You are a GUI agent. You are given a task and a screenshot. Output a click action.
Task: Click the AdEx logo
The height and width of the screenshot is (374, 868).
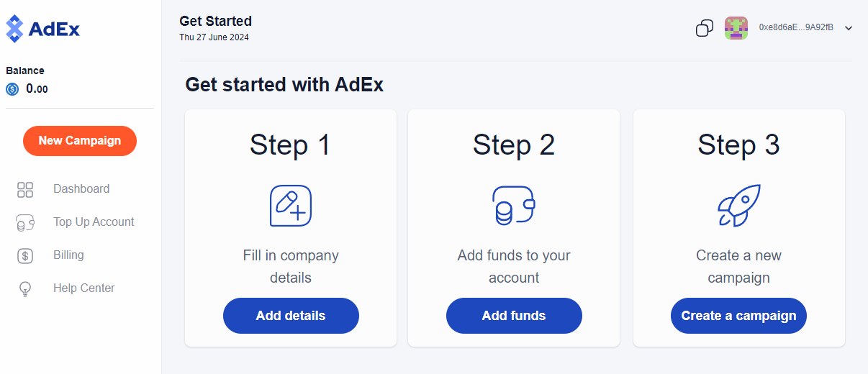click(x=43, y=29)
